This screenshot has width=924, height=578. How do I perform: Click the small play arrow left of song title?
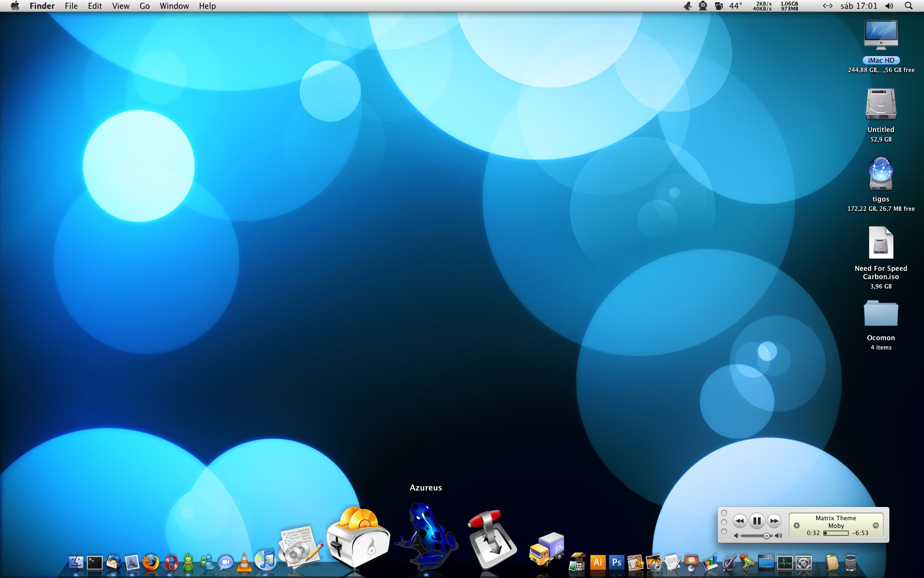tap(796, 525)
